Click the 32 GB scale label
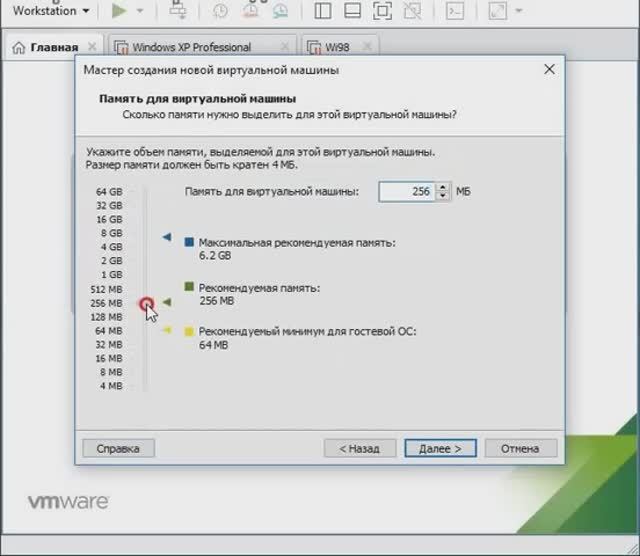 [109, 205]
